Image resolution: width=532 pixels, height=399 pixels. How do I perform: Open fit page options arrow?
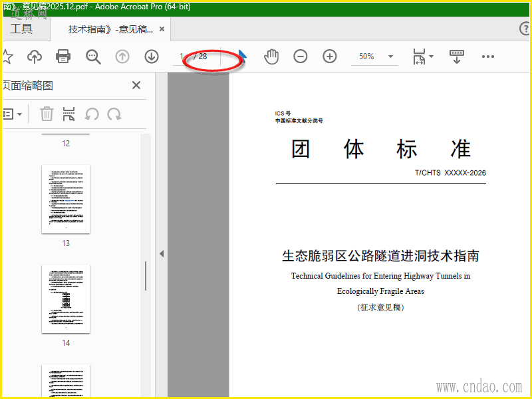point(432,57)
